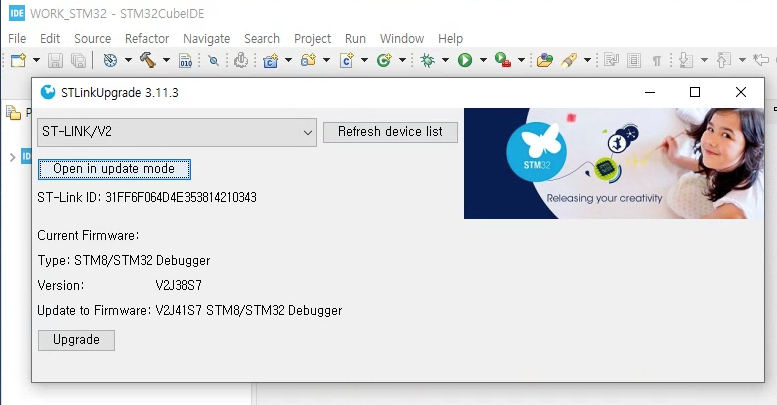Viewport: 777px width, 405px height.
Task: Click the new C source folder icon
Action: point(308,60)
